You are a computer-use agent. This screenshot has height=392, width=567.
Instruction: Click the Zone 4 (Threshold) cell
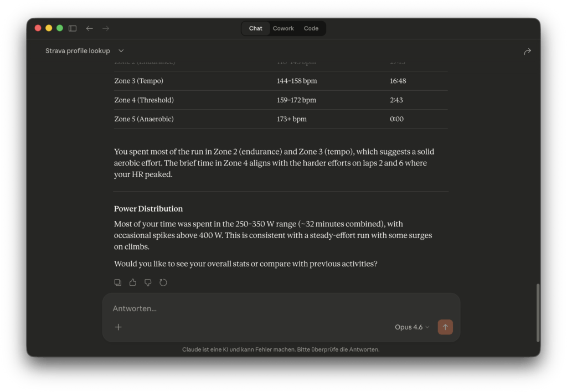click(x=144, y=100)
